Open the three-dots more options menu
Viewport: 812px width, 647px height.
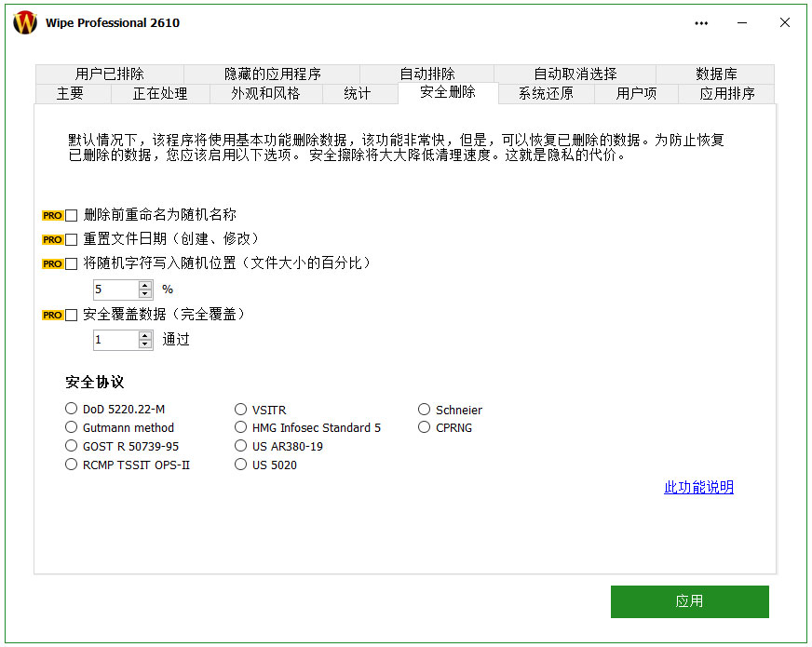tap(701, 23)
